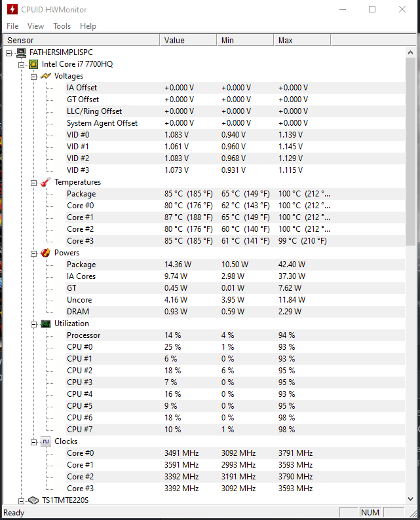Image resolution: width=420 pixels, height=520 pixels.
Task: Click the HWMonitor app logo in title bar
Action: (x=12, y=9)
